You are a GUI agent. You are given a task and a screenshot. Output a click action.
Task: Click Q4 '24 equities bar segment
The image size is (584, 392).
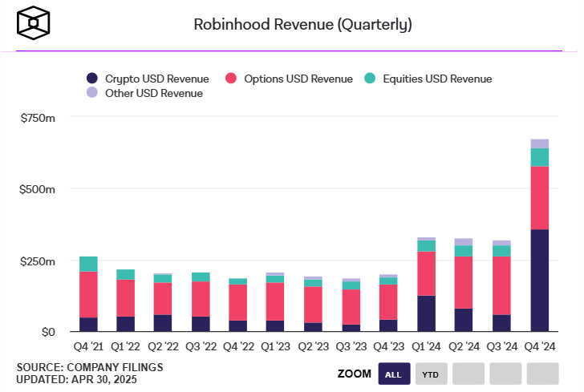[539, 157]
